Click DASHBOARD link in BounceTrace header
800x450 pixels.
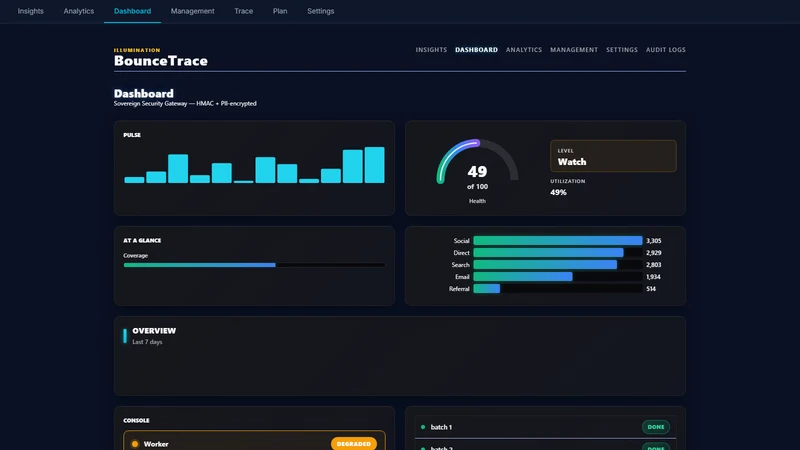[476, 49]
